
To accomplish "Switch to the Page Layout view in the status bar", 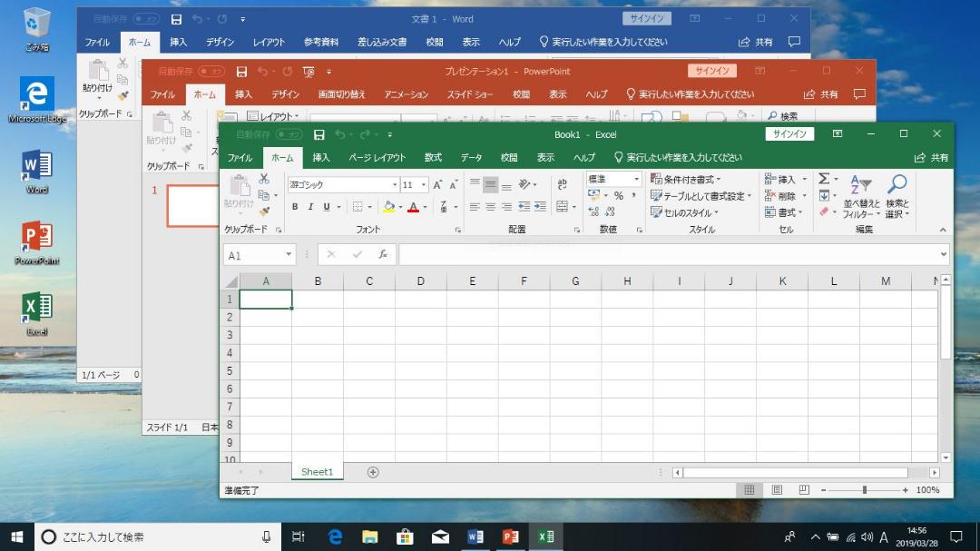I will [x=776, y=489].
